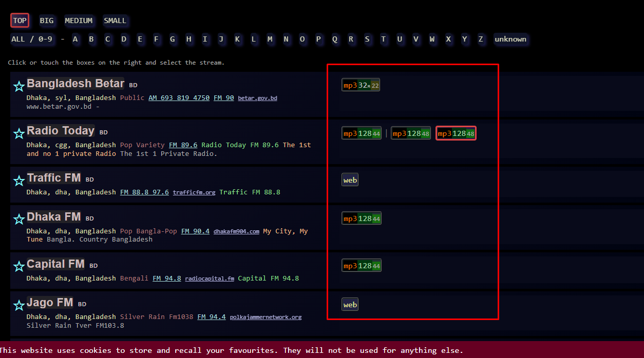Filter stations by letter I
This screenshot has width=644, height=358.
click(x=205, y=39)
